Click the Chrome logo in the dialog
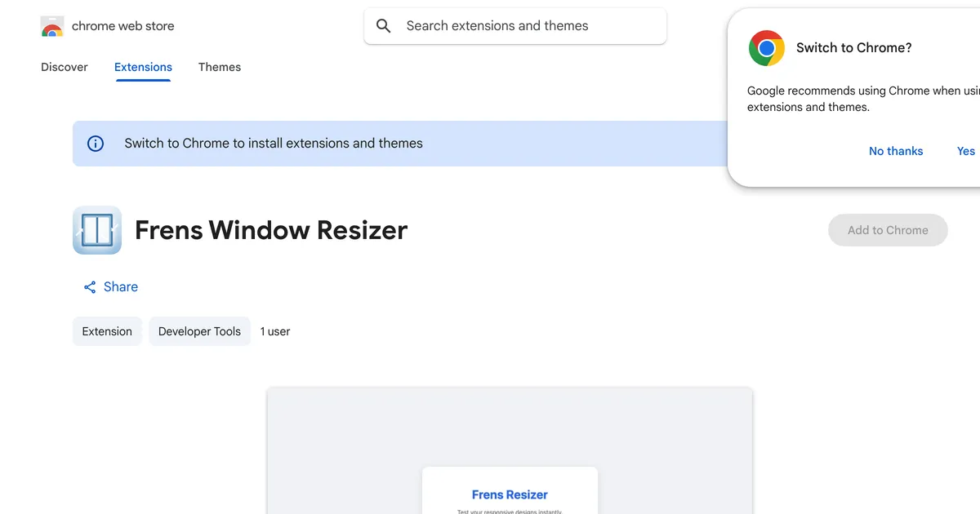980x514 pixels. 766,48
